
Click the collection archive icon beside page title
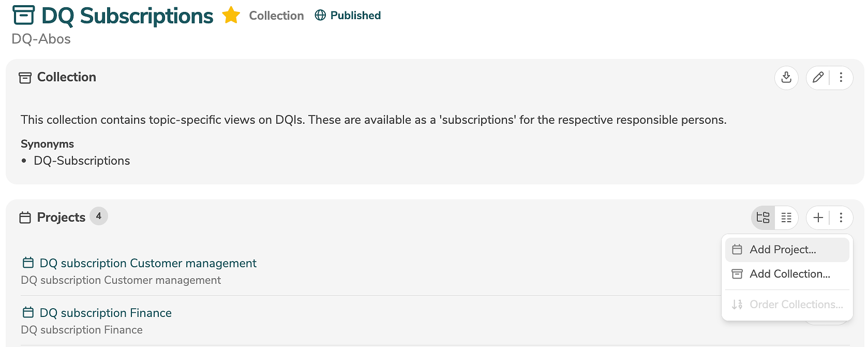coord(23,16)
